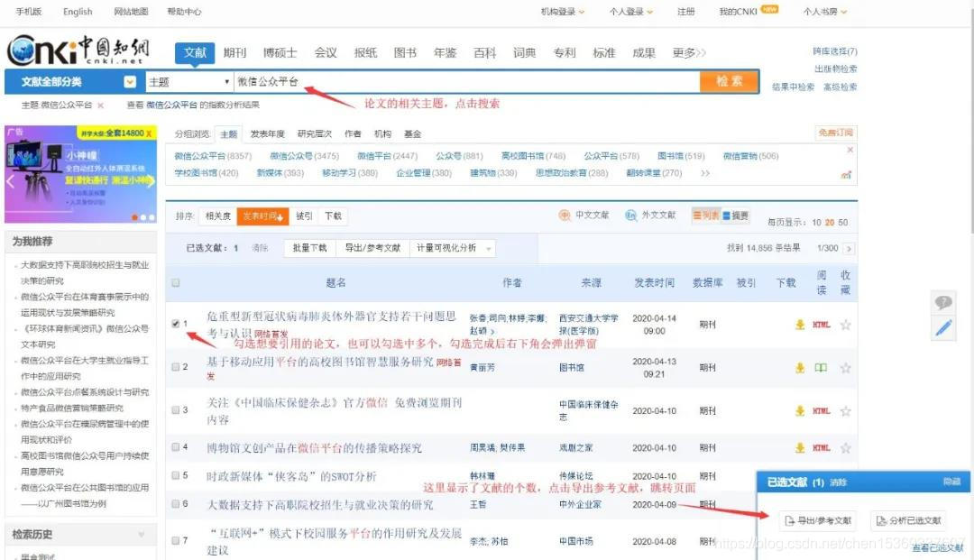Go to the next results page
Viewport: 974px width, 560px height.
point(849,248)
